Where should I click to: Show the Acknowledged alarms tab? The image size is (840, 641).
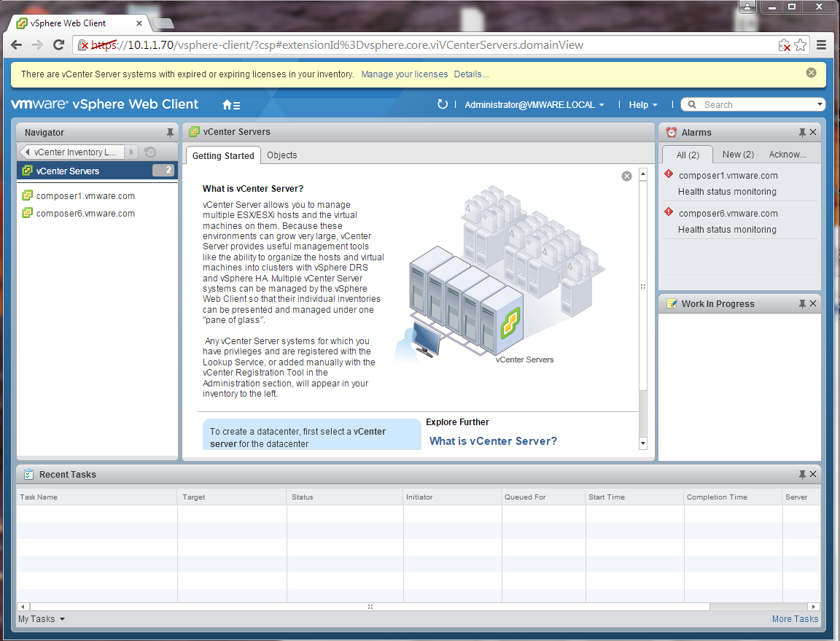click(x=787, y=155)
